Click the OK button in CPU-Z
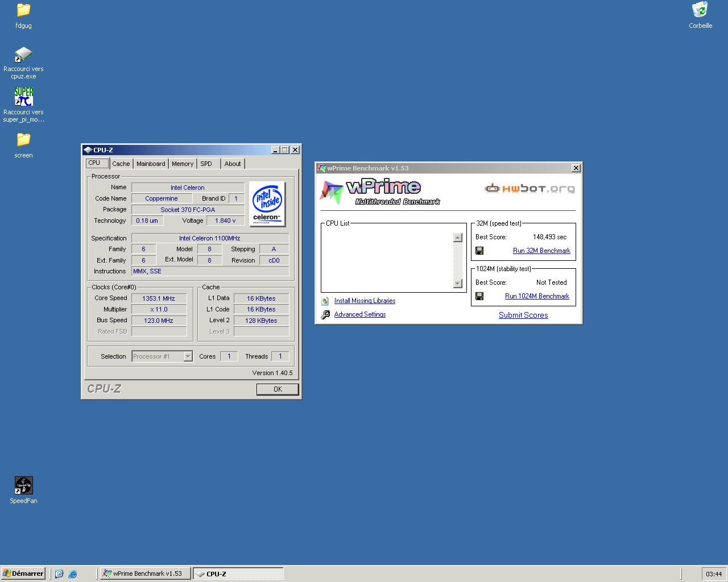The height and width of the screenshot is (582, 728). pyautogui.click(x=278, y=389)
